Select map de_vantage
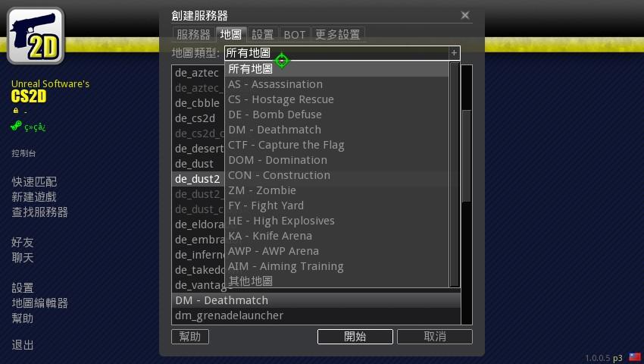Screen dimensions: 644x364 (198, 285)
